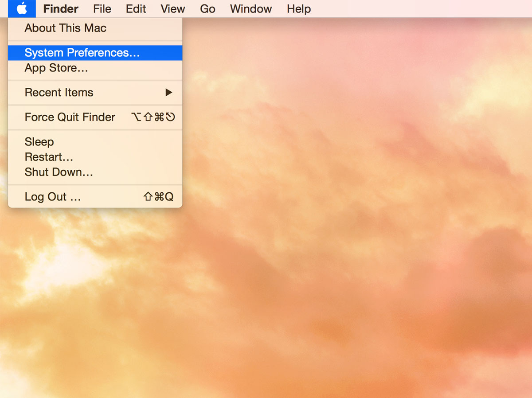
Task: Expand the Recent Items submenu arrow
Action: 168,93
